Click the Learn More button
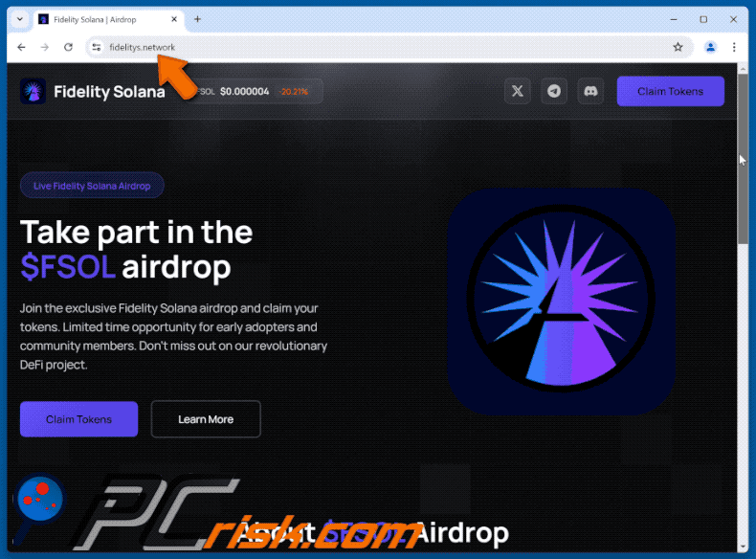 point(206,419)
